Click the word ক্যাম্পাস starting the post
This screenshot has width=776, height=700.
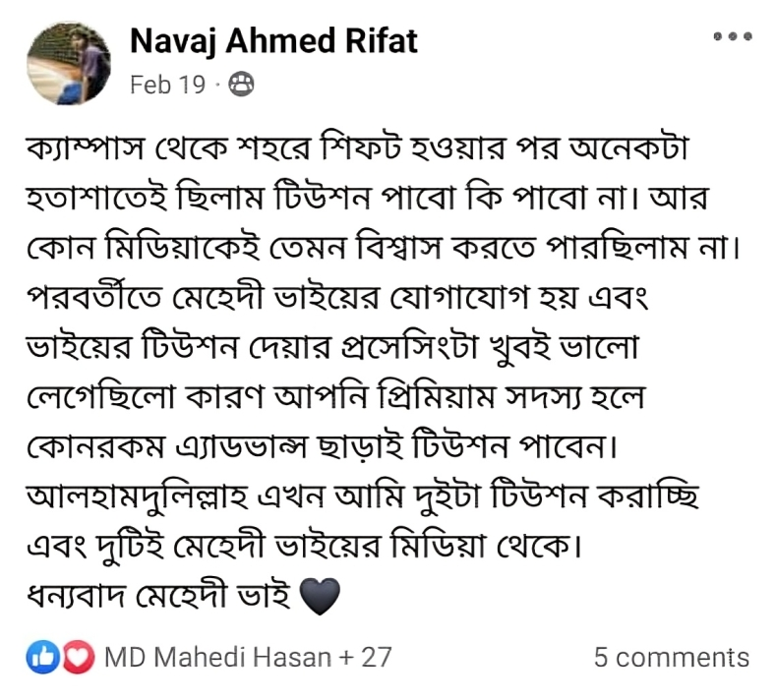coord(86,147)
